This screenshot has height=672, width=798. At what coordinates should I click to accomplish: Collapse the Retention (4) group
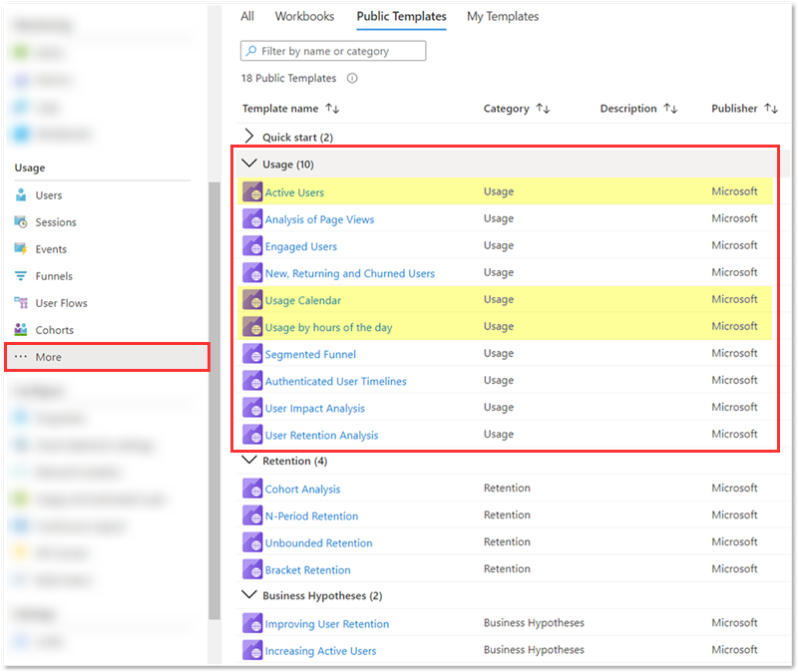click(248, 460)
